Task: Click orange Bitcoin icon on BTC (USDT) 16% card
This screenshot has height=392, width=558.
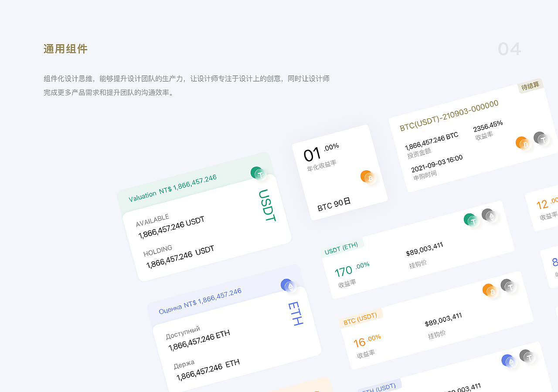Action: pyautogui.click(x=490, y=291)
